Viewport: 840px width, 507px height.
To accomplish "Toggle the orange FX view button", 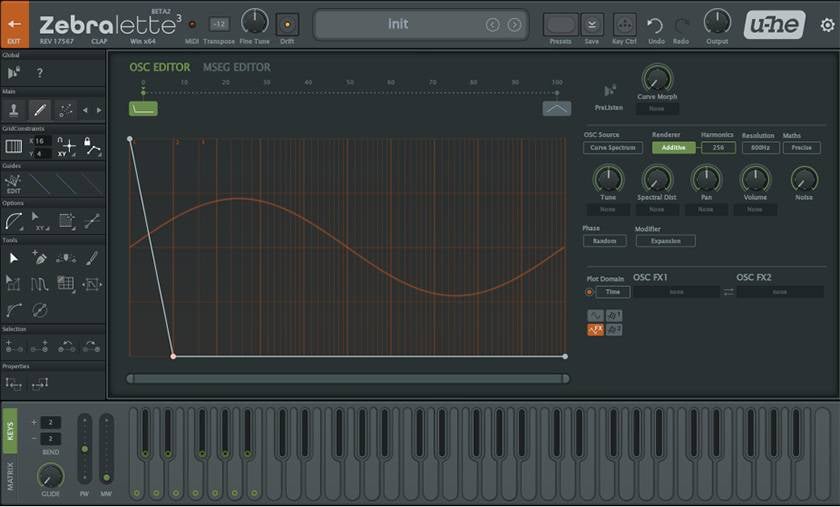I will pos(595,330).
